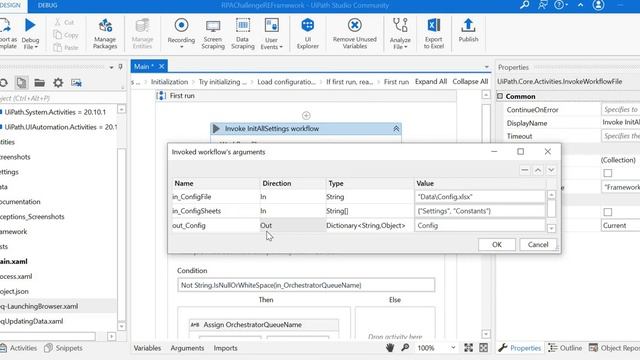The image size is (640, 360).
Task: Move the argument up
Action: point(538,170)
